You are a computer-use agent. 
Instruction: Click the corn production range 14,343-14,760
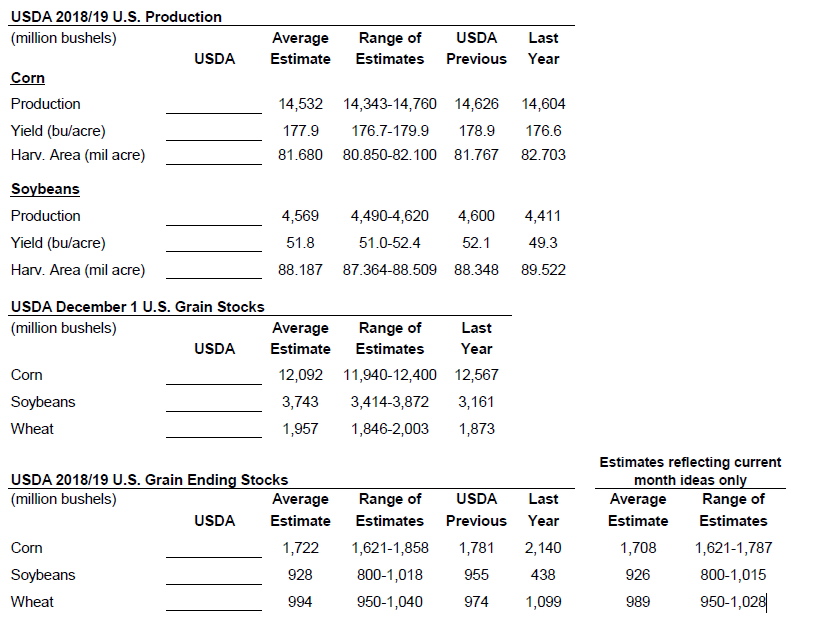[x=390, y=104]
